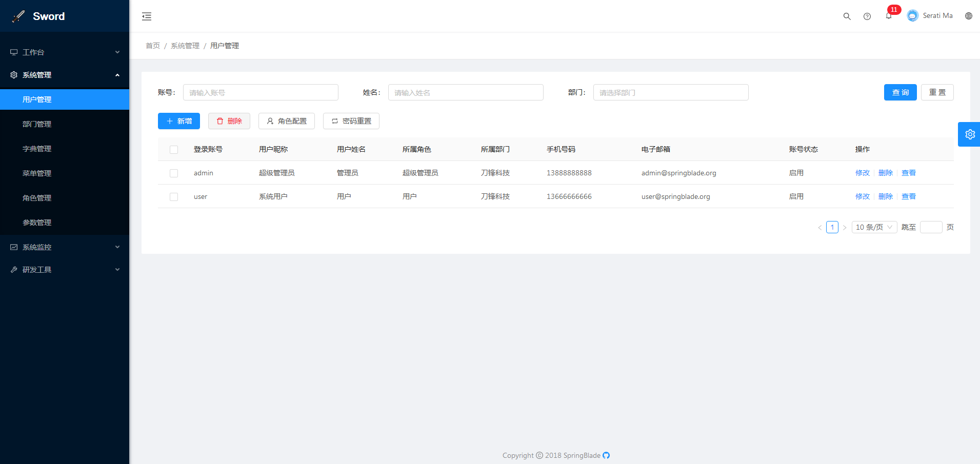Focus the 账号 account input field
The height and width of the screenshot is (464, 980).
coord(261,92)
